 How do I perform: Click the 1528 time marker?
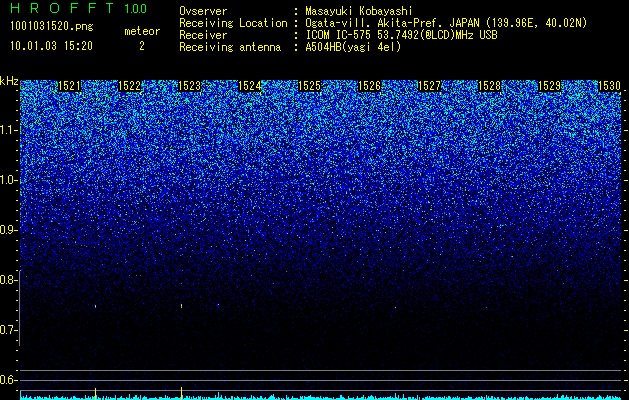(x=489, y=86)
